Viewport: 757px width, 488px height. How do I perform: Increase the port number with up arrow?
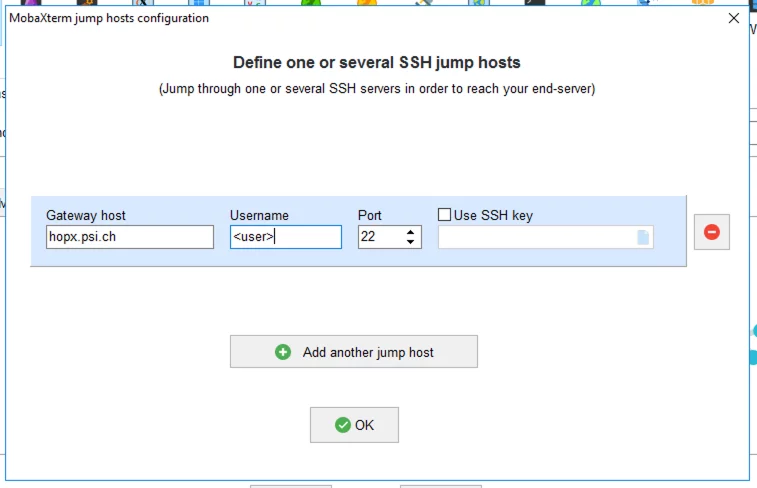[x=410, y=232]
